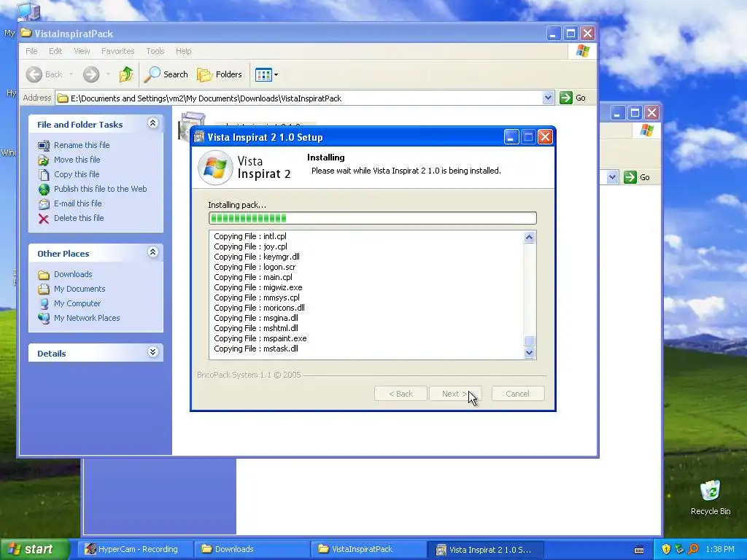The height and width of the screenshot is (560, 747).
Task: Expand the Details panel
Action: coord(152,352)
